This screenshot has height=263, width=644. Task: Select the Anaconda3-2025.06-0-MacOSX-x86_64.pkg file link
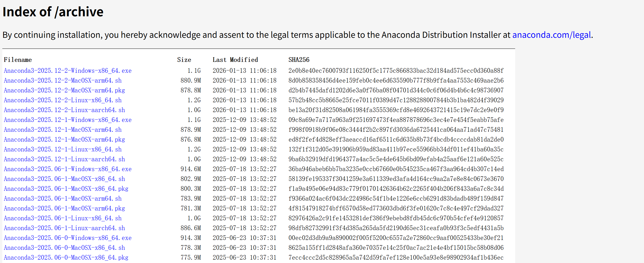point(66,258)
